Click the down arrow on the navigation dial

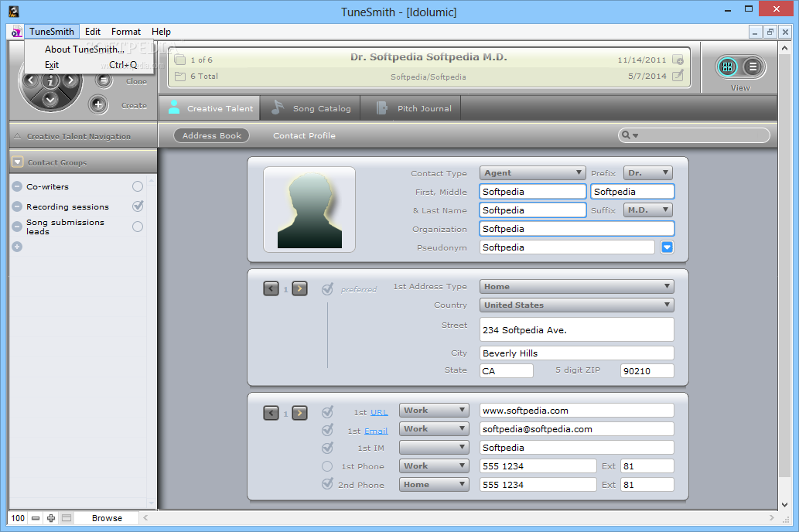[x=50, y=99]
